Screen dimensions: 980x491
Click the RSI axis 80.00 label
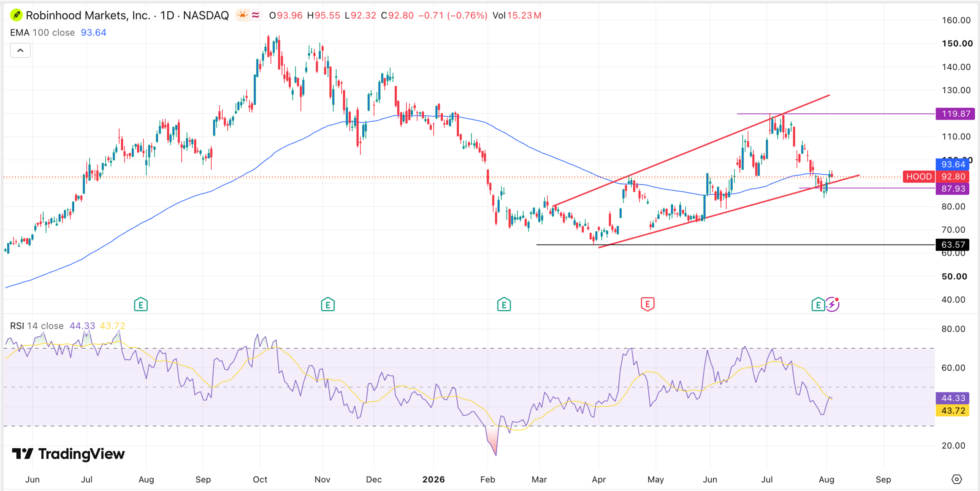953,329
